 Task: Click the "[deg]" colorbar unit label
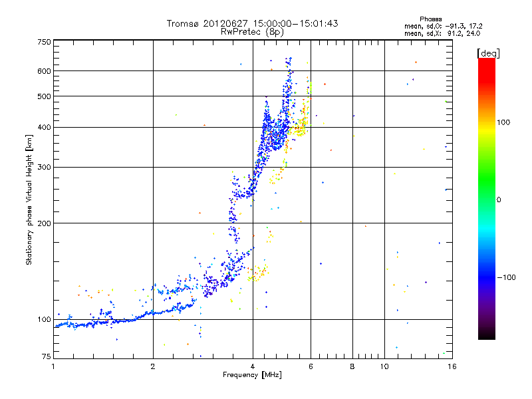(488, 53)
